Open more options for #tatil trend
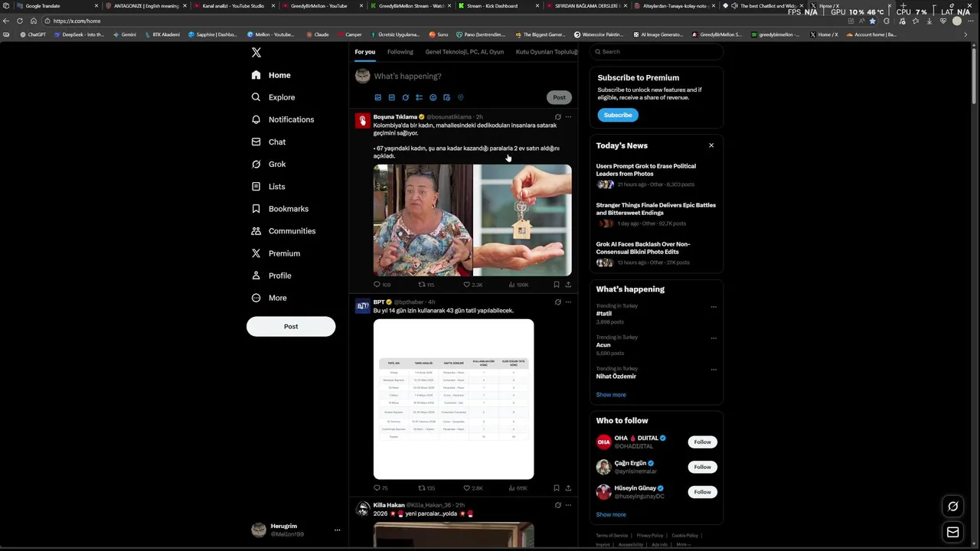 (x=714, y=307)
